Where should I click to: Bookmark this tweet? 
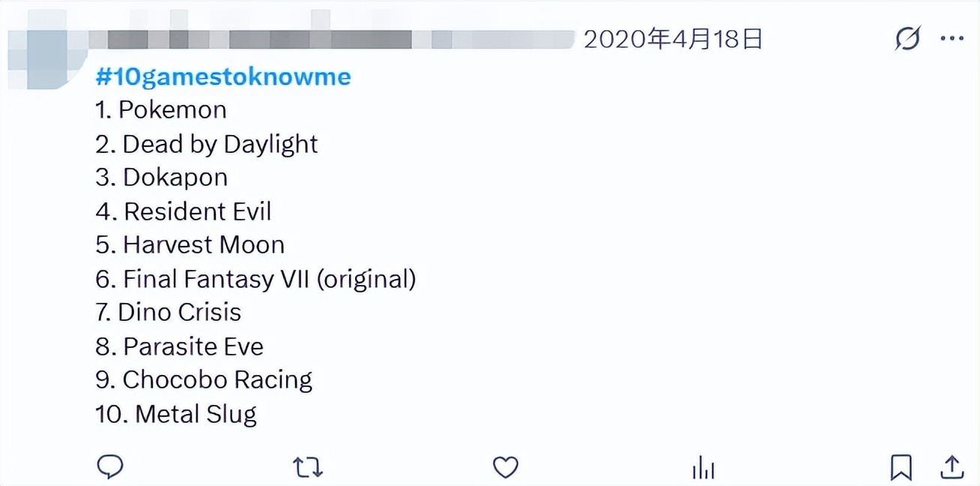pos(901,467)
